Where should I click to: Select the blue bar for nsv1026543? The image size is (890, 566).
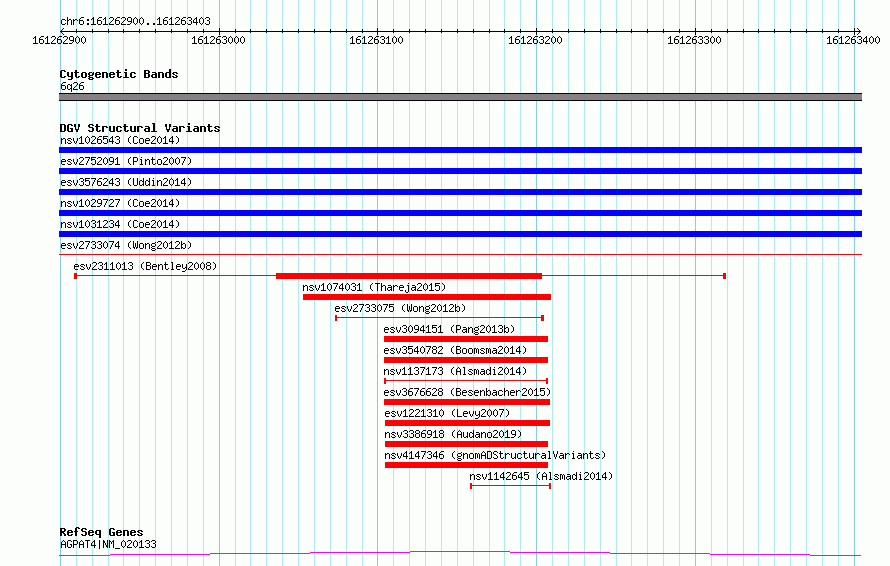click(x=460, y=150)
